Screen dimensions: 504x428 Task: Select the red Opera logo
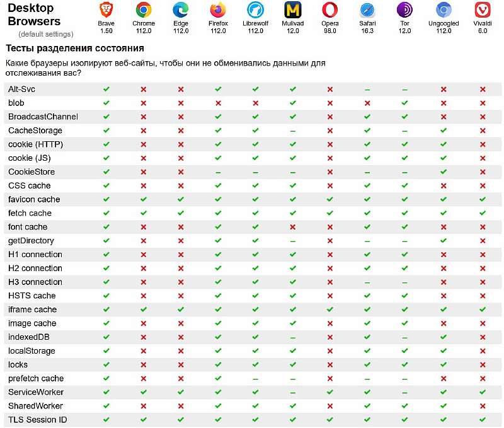coord(329,11)
